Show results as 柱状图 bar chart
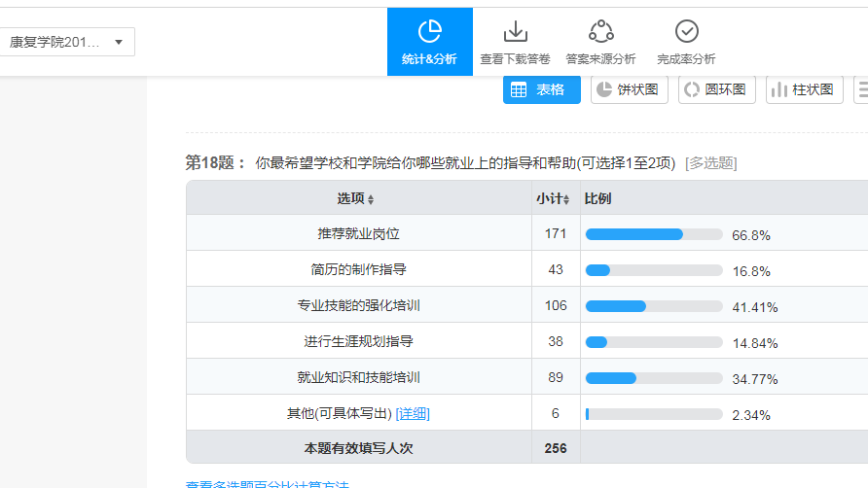 804,89
